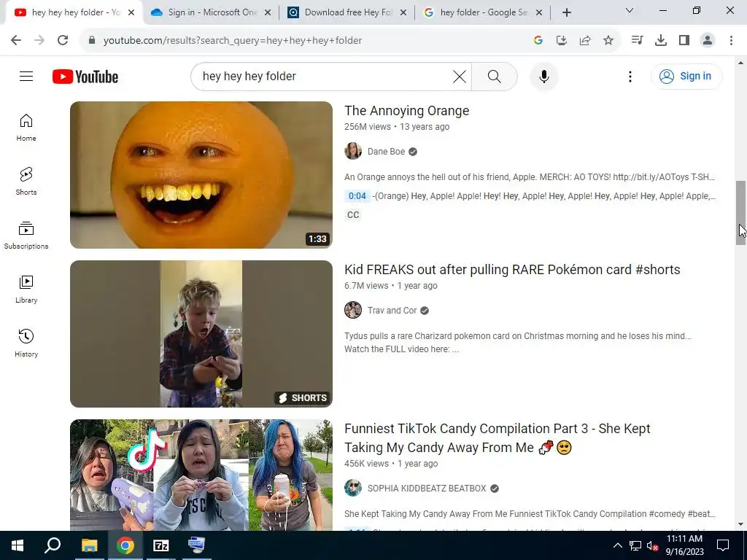Screen dimensions: 747x560
Task: Click the Pokémon card Shorts thumbnail
Action: point(201,334)
